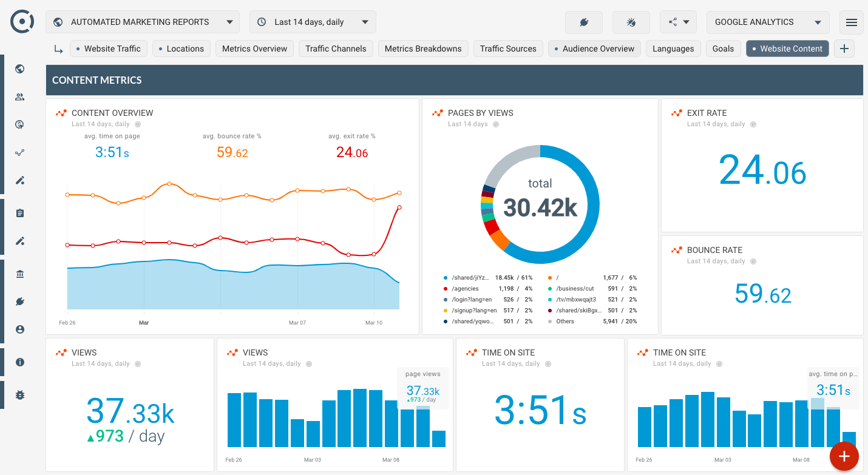Viewport: 868px width, 475px height.
Task: Open the Automated Marketing Reports dropdown
Action: 143,22
